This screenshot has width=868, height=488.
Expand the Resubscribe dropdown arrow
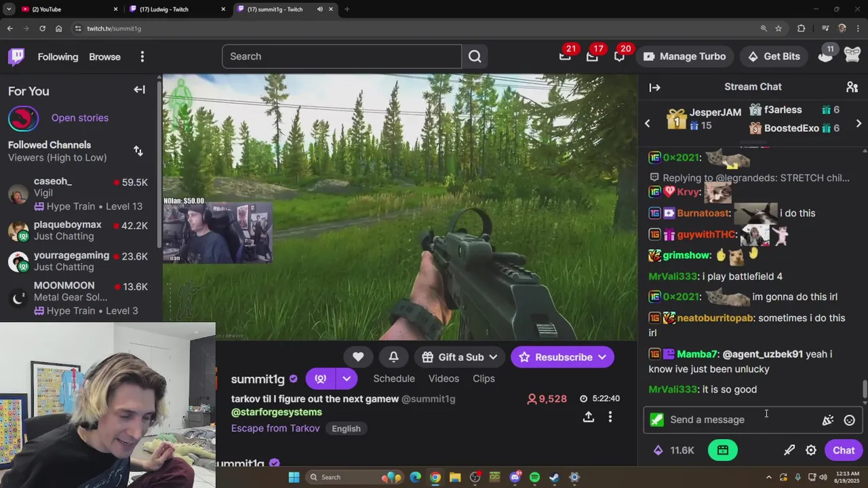pos(602,357)
